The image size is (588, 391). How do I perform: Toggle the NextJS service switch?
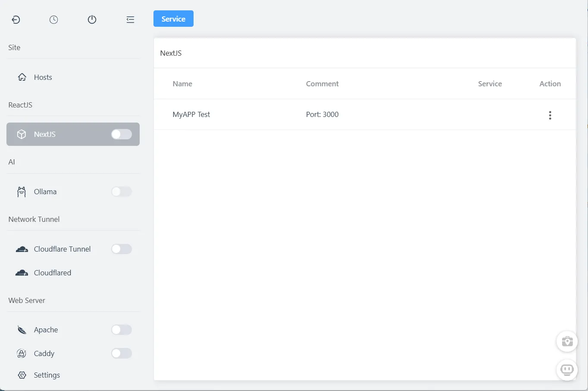coord(121,134)
